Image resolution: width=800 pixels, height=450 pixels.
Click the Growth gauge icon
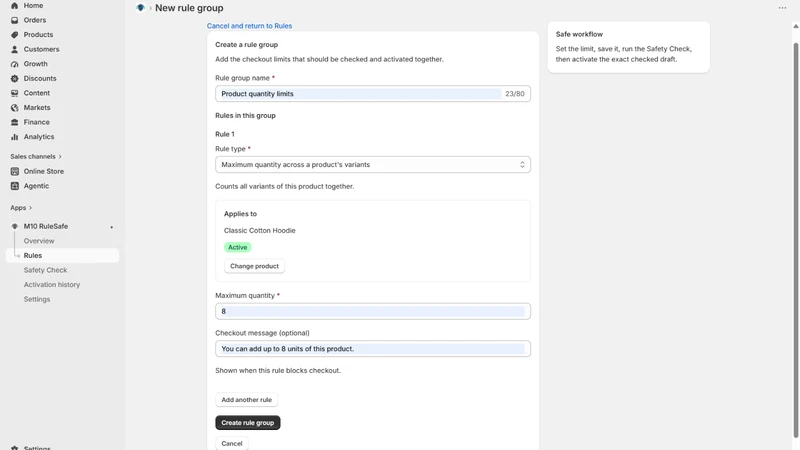tap(14, 64)
